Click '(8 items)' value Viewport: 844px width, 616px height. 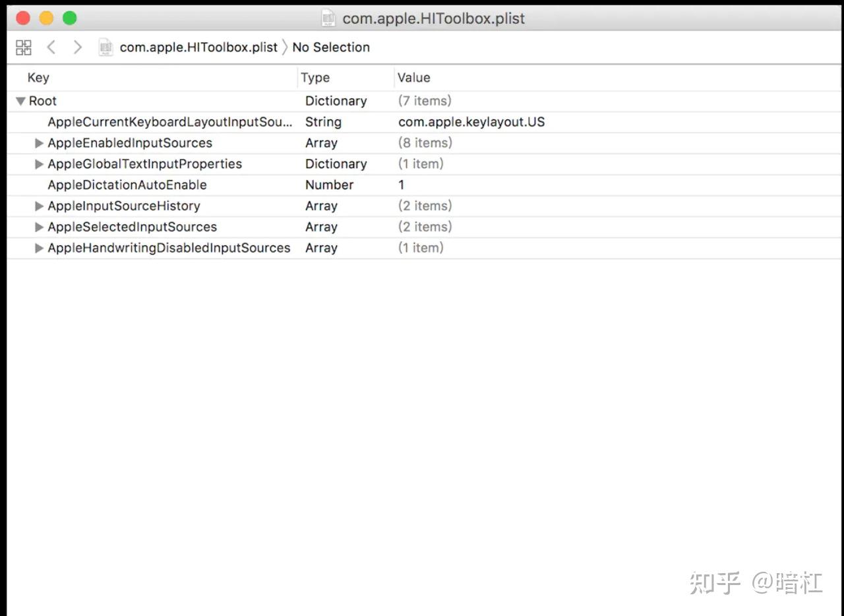click(425, 143)
